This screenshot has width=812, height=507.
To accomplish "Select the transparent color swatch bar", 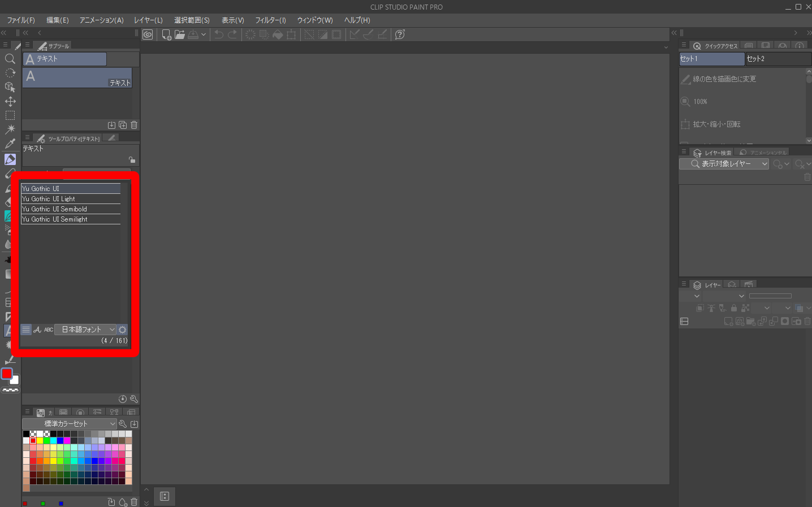I will (x=10, y=390).
